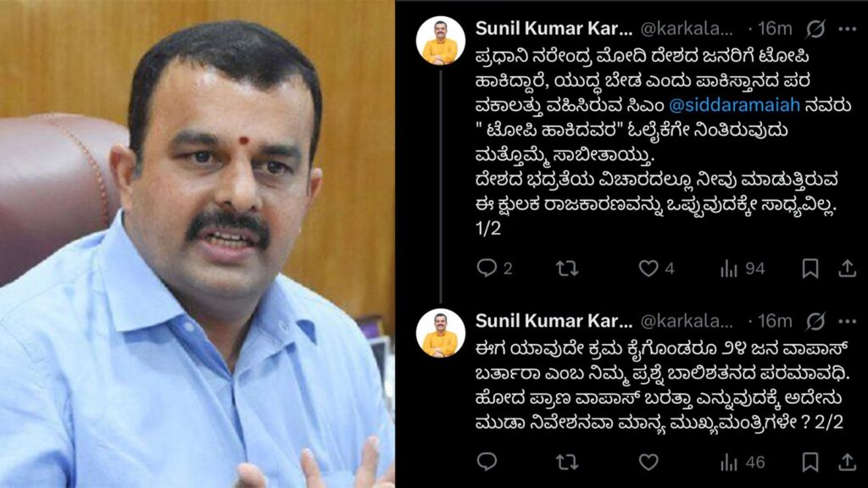Retweet the first tweet marked 1/2
The height and width of the screenshot is (488, 868).
click(567, 269)
